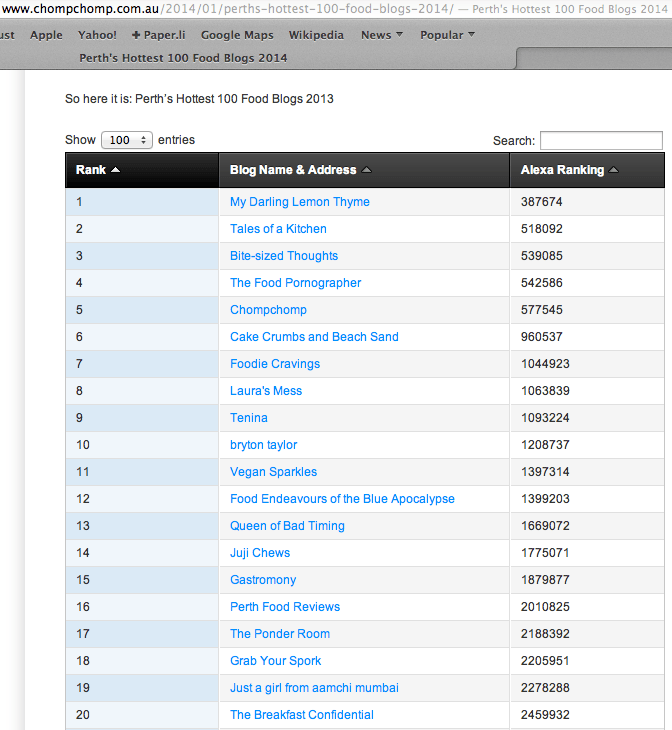Sort table by Rank column arrow
This screenshot has height=730, width=672.
tap(115, 170)
